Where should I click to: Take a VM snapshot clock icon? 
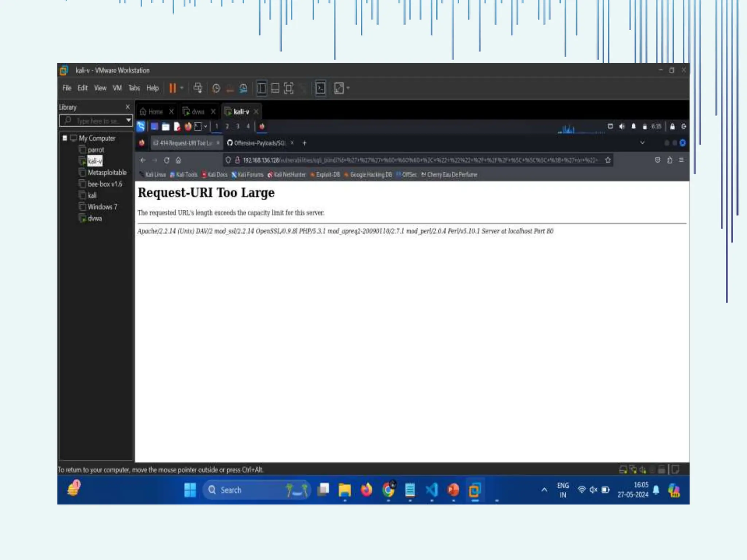(216, 88)
